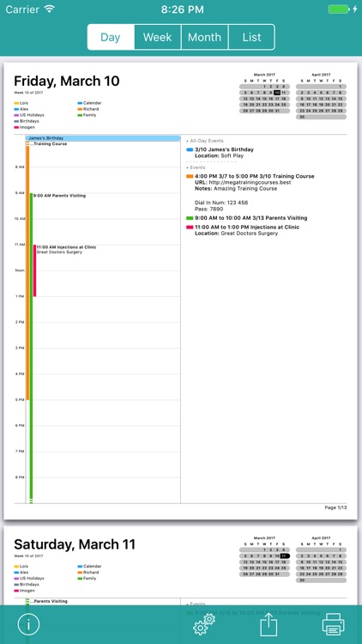This screenshot has height=644, width=362.
Task: Select the Day view tab
Action: (x=111, y=37)
